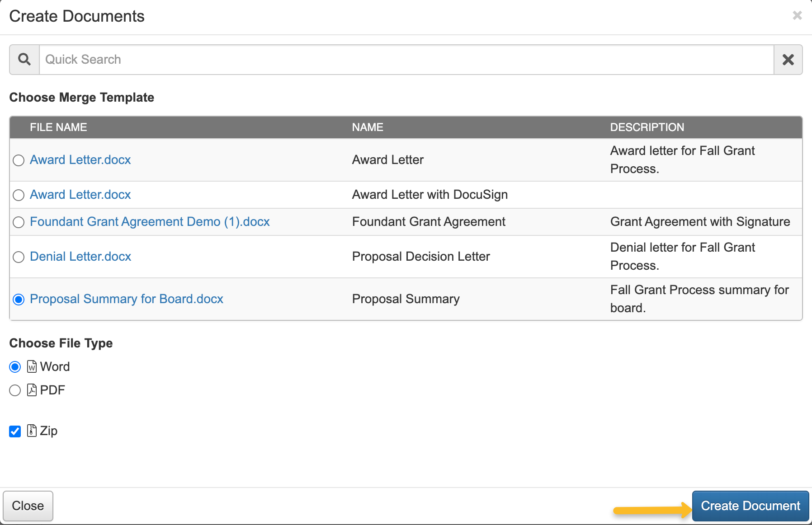Close the Create Documents dialog via X
This screenshot has height=525, width=812.
(797, 15)
